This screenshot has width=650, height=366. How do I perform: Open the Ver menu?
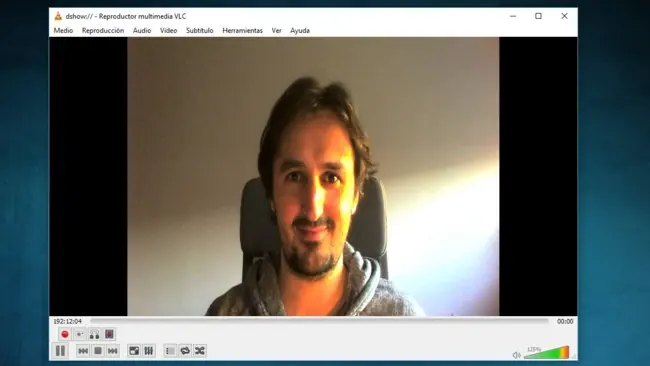276,30
